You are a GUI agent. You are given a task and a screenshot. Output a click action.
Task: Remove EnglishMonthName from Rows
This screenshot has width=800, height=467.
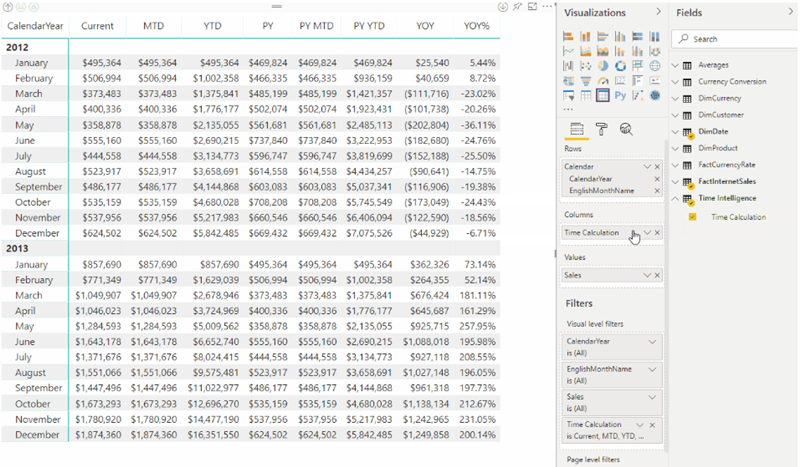pyautogui.click(x=657, y=191)
